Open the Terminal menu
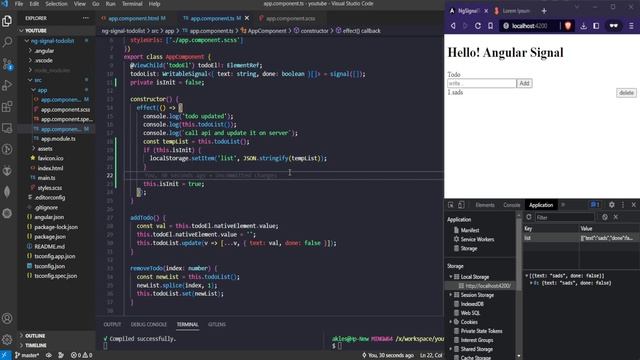Screen dimensions: 640x360 (132, 4)
